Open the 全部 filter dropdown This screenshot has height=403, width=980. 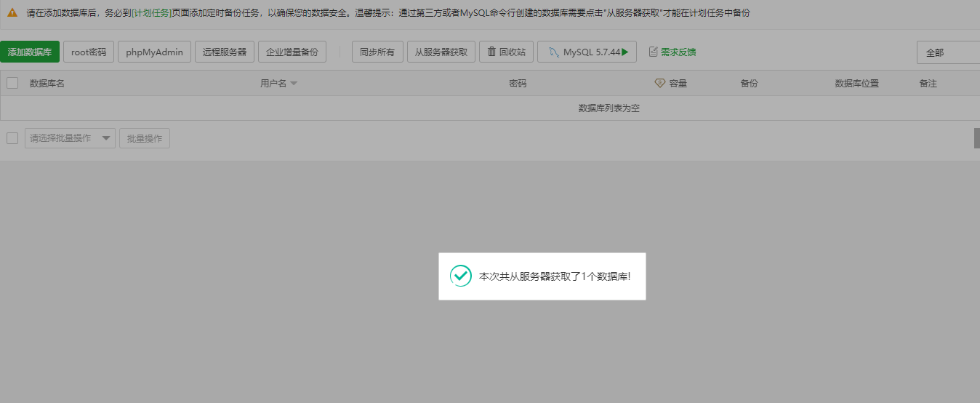(948, 52)
